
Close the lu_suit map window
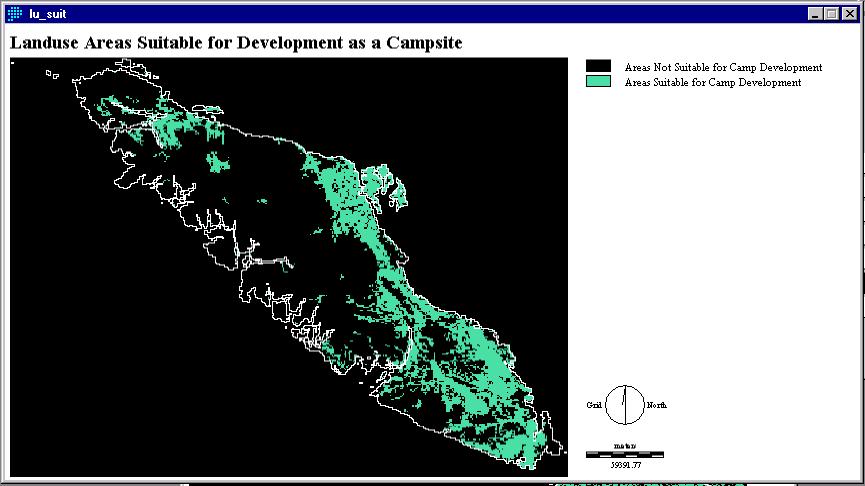(850, 14)
